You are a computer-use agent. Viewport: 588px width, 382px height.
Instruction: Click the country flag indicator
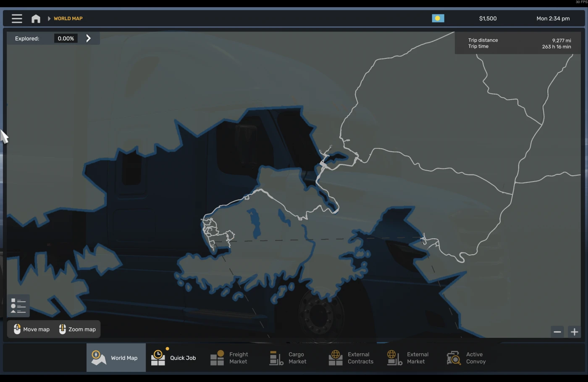click(438, 18)
